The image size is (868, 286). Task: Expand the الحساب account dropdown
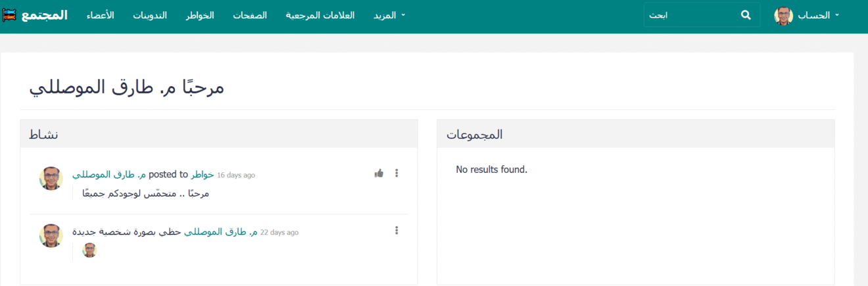coord(818,15)
